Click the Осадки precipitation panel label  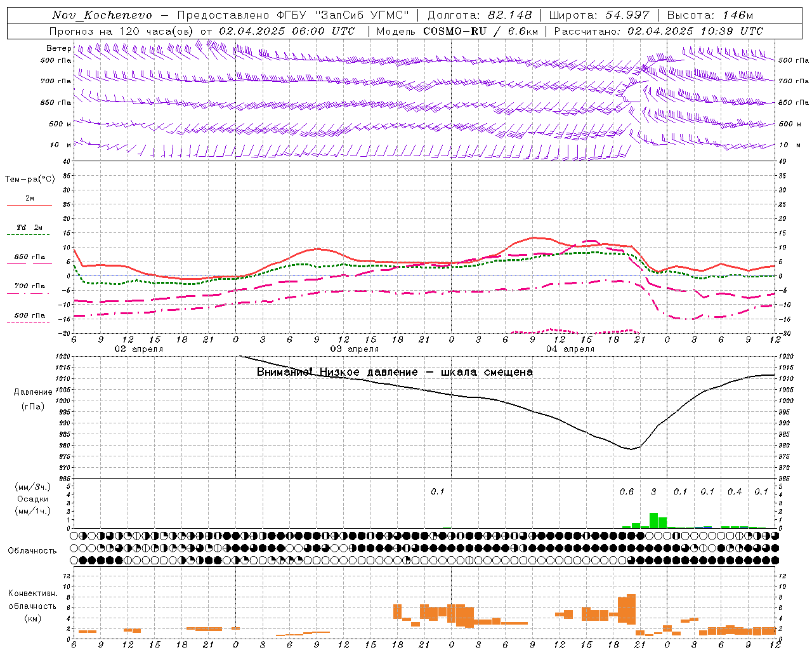click(x=33, y=499)
